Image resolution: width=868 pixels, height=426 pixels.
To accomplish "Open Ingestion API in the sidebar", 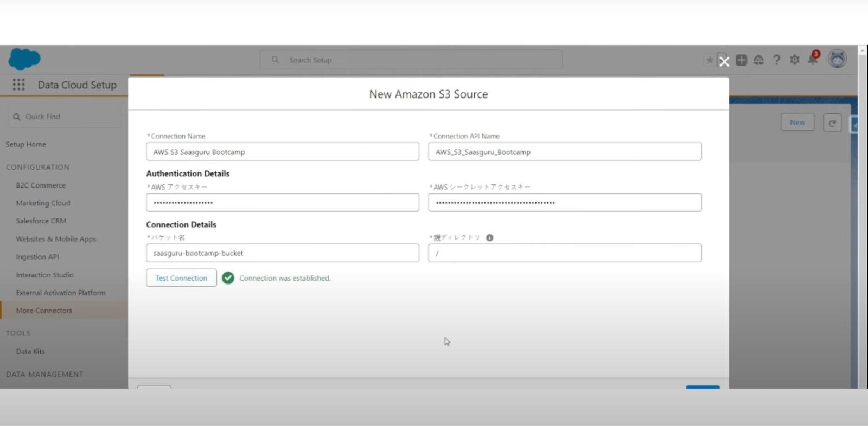I will click(37, 257).
